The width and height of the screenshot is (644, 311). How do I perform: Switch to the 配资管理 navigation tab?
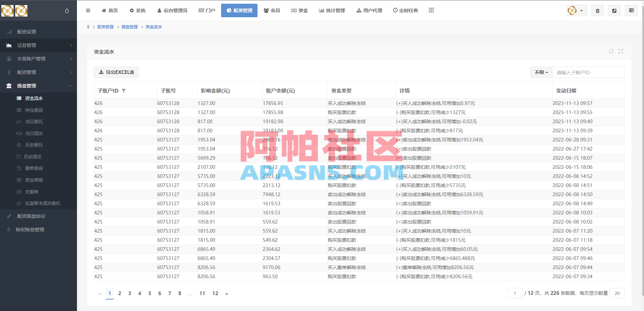coord(239,10)
